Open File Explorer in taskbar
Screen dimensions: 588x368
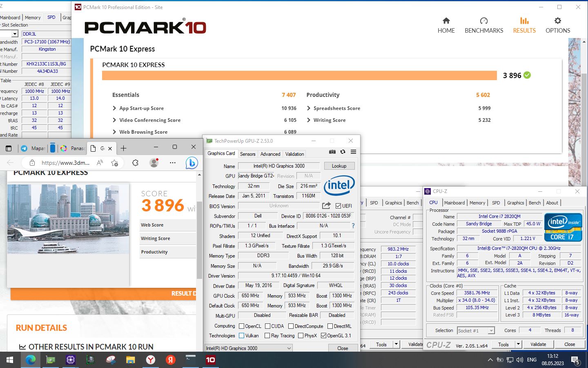coord(130,360)
